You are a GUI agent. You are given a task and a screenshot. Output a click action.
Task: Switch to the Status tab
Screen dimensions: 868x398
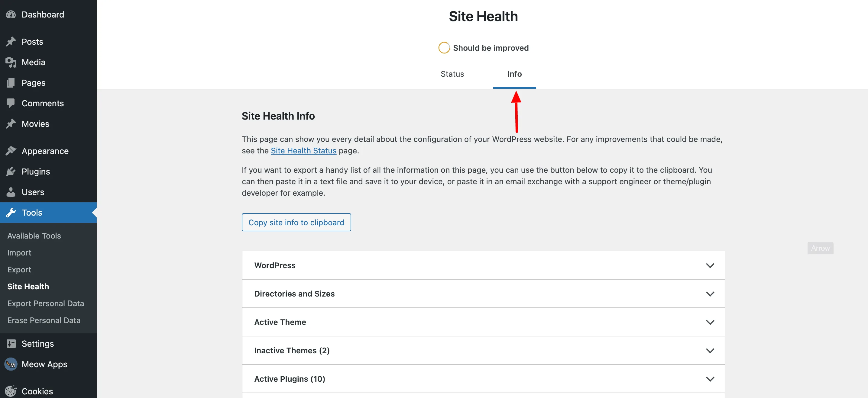point(452,74)
